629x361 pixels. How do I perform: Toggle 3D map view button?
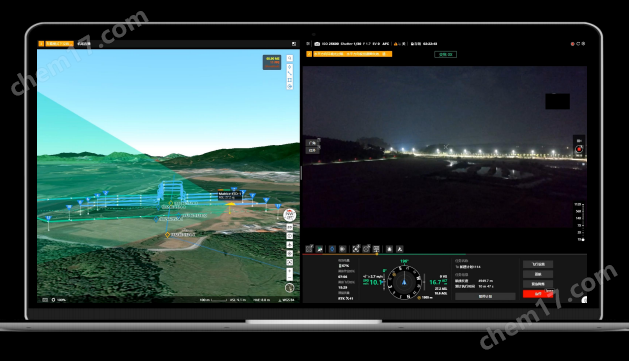click(290, 227)
